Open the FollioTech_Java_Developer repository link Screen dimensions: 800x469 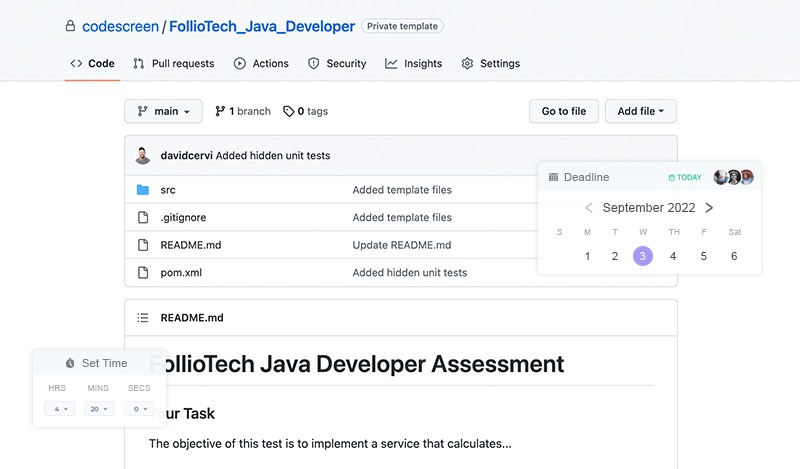click(x=269, y=26)
